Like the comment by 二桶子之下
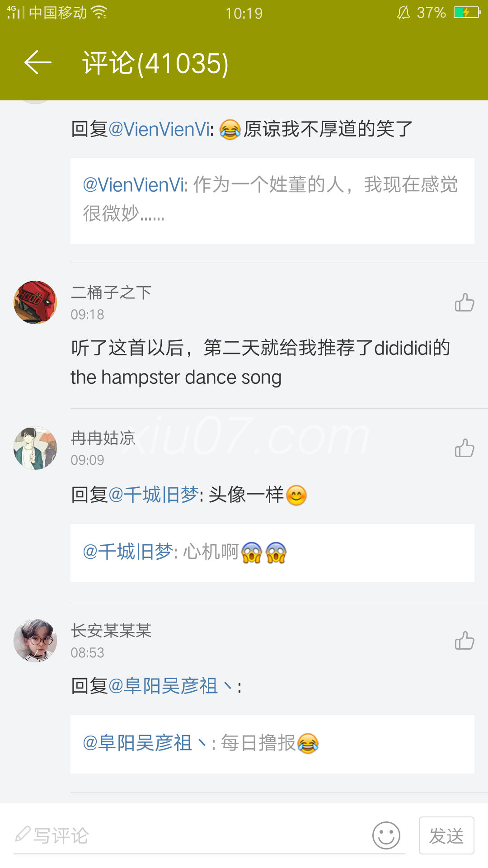This screenshot has height=868, width=488. click(x=465, y=302)
